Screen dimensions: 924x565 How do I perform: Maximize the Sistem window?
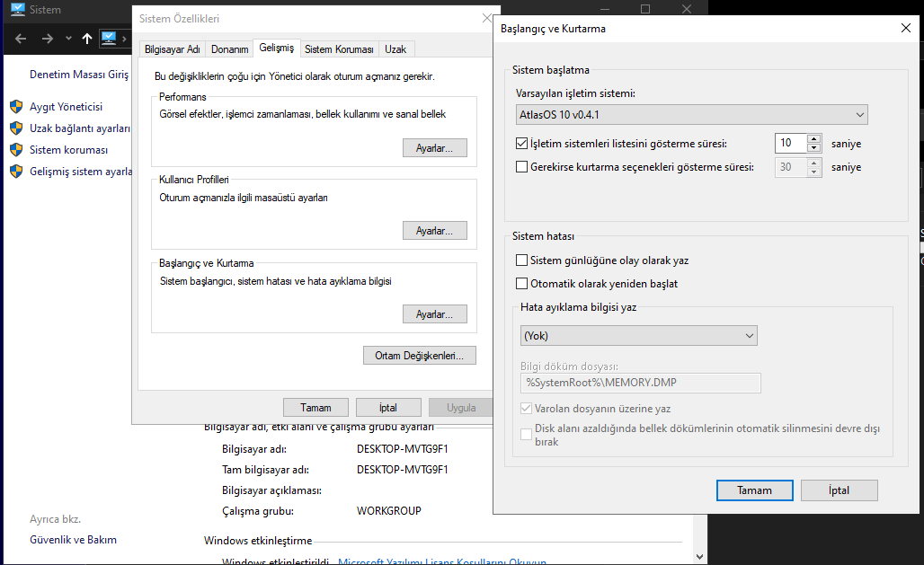[645, 9]
